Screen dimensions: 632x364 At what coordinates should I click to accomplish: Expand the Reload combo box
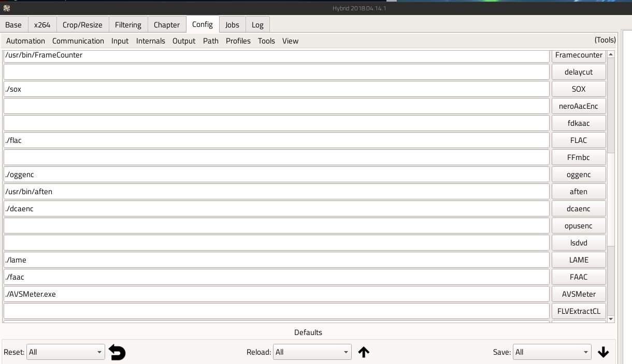point(312,352)
